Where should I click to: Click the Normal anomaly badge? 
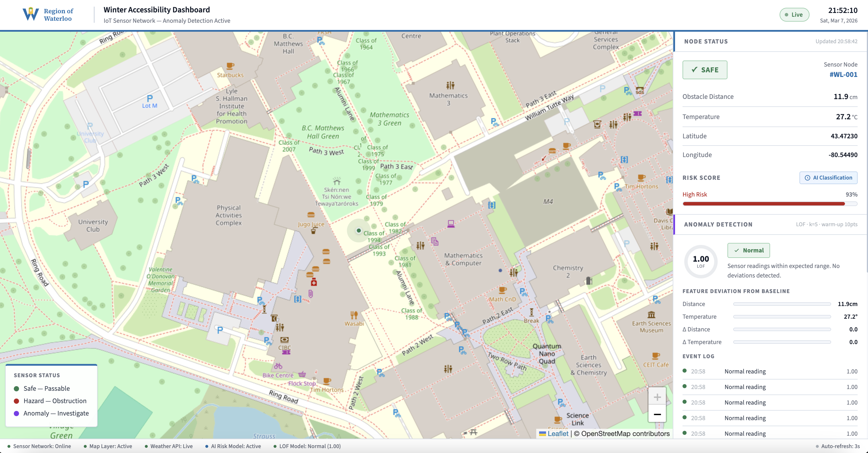pos(748,250)
